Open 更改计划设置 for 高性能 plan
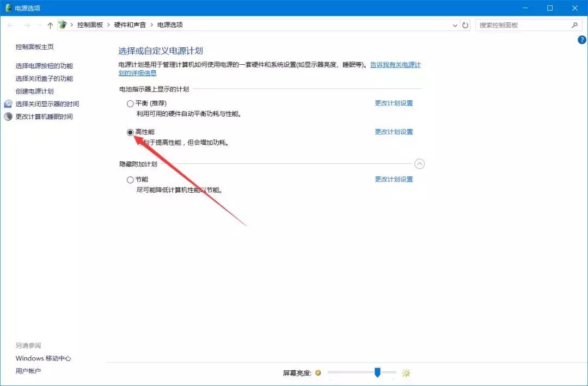The height and width of the screenshot is (386, 588). pos(394,131)
